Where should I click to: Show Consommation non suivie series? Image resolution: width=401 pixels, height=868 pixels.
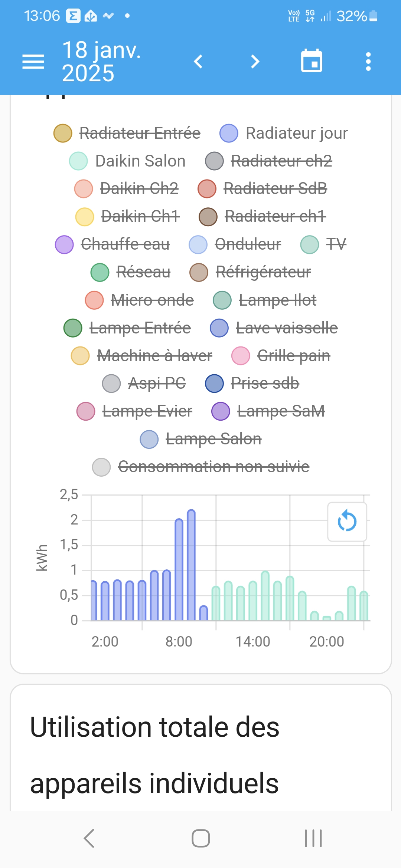pos(201,467)
